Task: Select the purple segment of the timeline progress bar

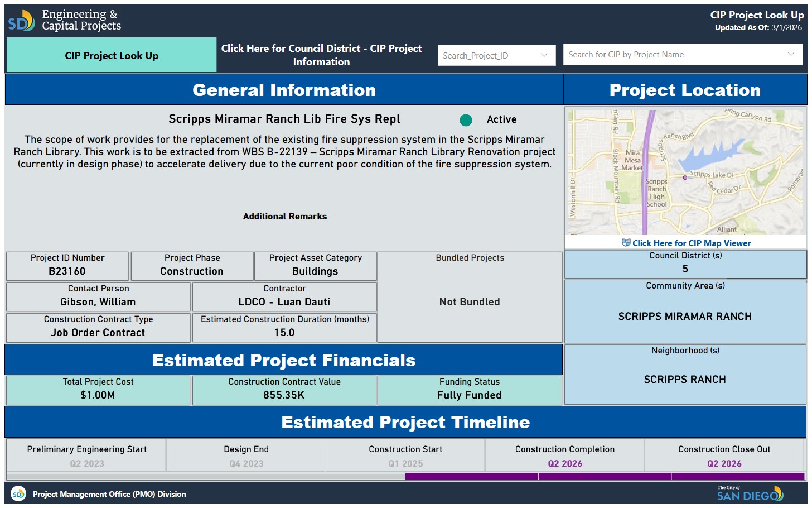Action: (x=605, y=477)
